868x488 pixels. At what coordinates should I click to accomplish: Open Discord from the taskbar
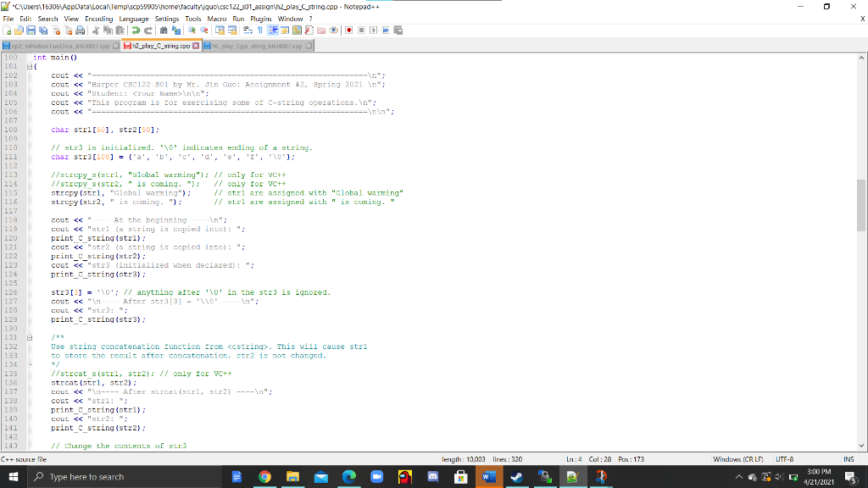click(x=433, y=477)
